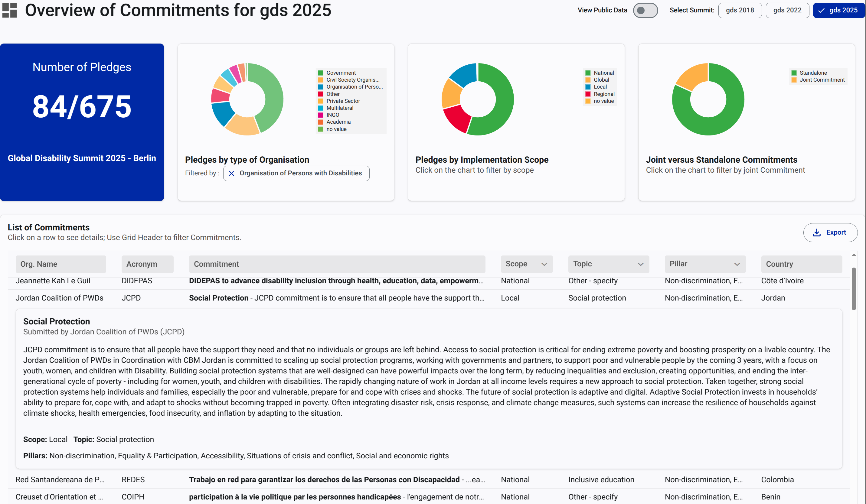Click Academia legend swatch

(321, 122)
